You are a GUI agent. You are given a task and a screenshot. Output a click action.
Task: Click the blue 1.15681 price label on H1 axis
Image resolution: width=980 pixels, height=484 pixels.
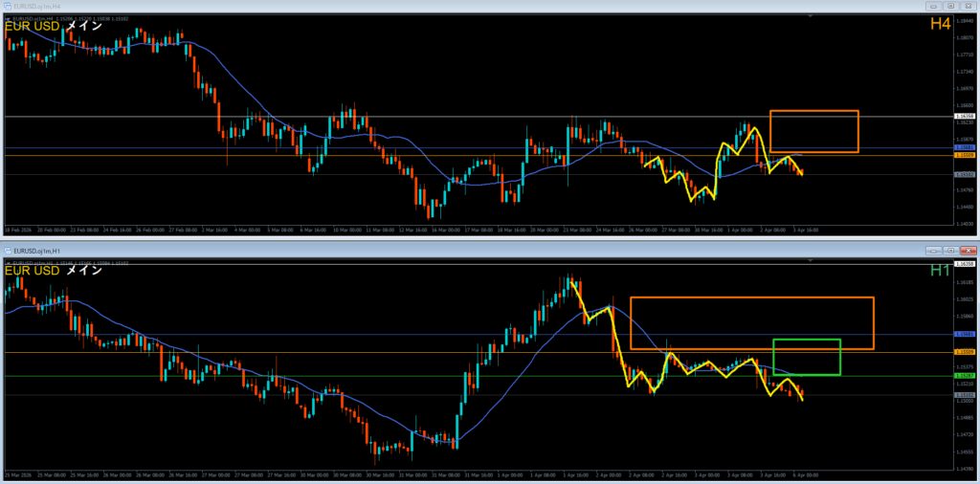(x=965, y=334)
